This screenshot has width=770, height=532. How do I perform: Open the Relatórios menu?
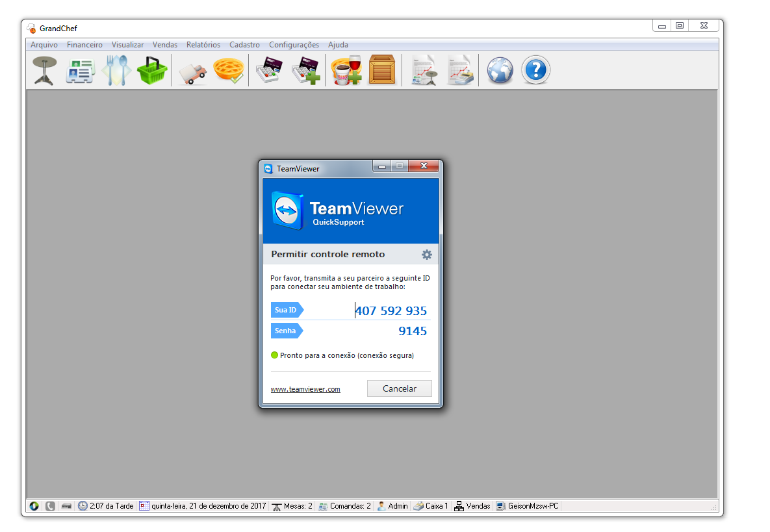203,45
